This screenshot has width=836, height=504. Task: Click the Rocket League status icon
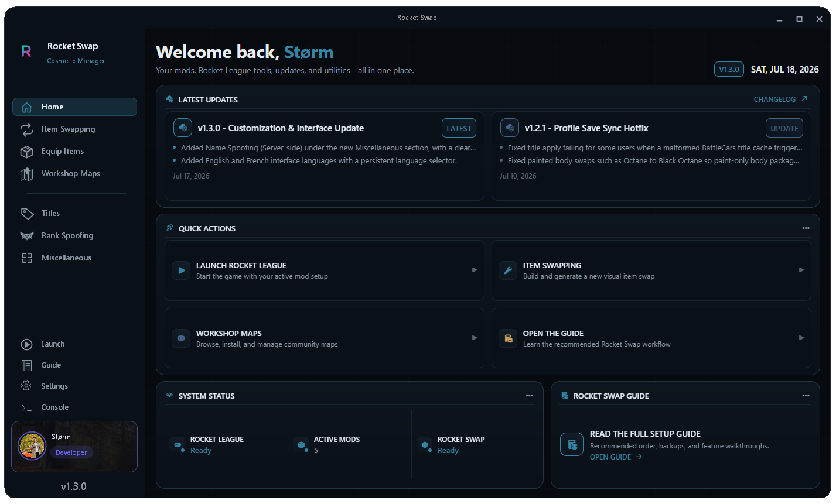[178, 445]
